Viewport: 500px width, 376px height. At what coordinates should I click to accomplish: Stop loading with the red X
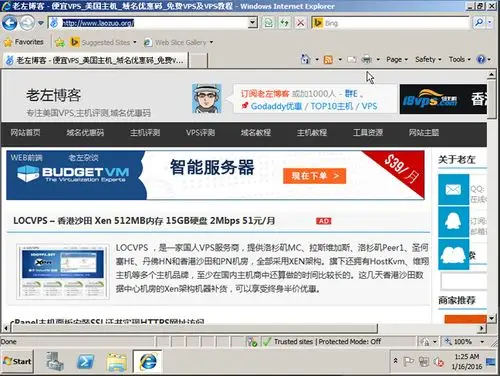pyautogui.click(x=300, y=23)
